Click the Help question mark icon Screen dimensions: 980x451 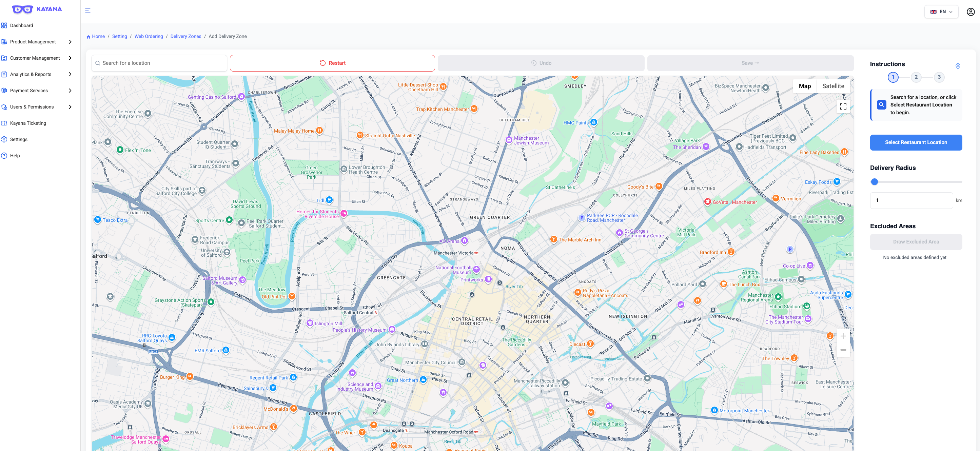click(4, 156)
